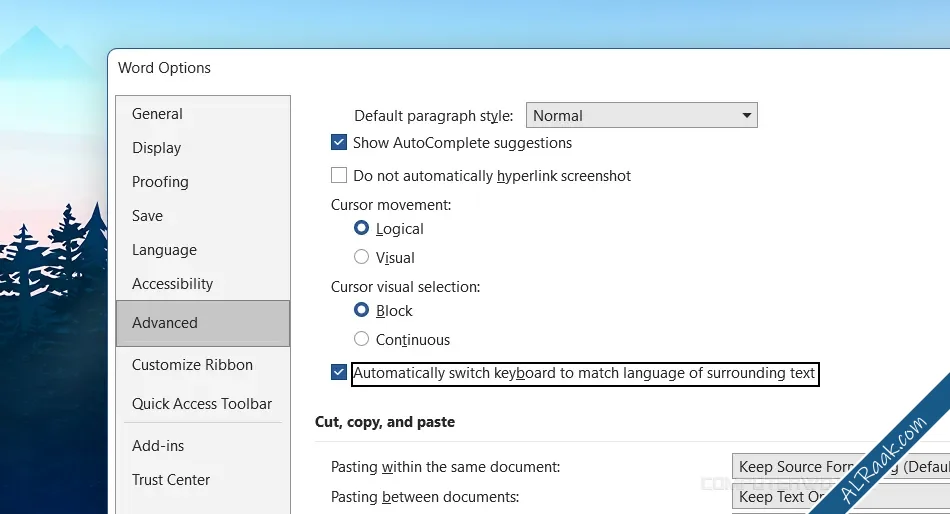The image size is (950, 514).
Task: Click the Cut, copy, and paste heading
Action: 385,422
